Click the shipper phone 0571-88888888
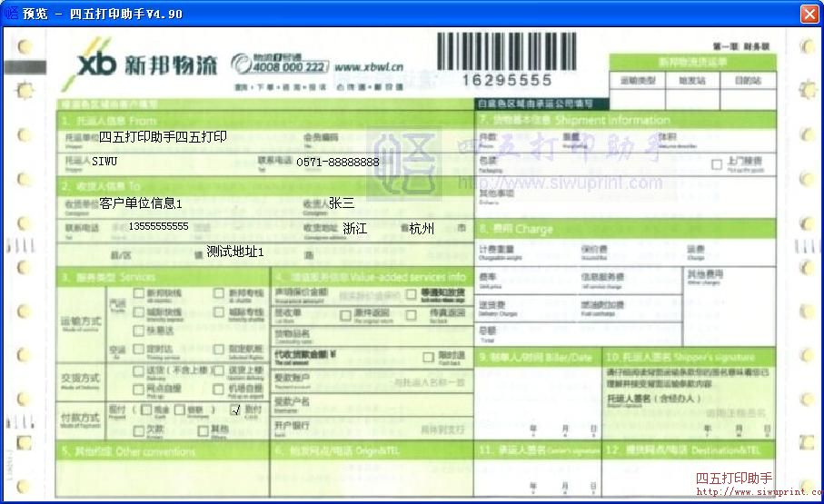 click(x=337, y=162)
